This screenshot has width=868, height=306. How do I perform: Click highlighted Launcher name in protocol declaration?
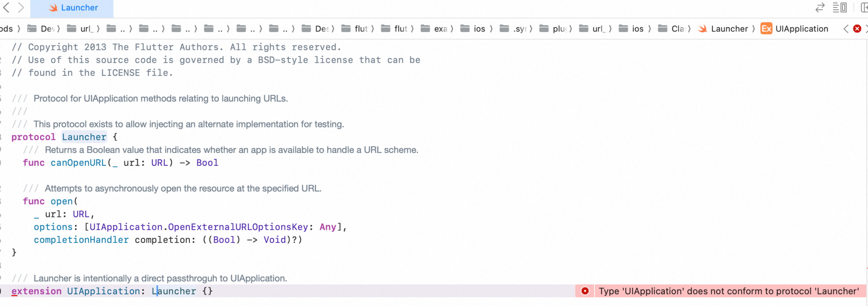pos(84,137)
